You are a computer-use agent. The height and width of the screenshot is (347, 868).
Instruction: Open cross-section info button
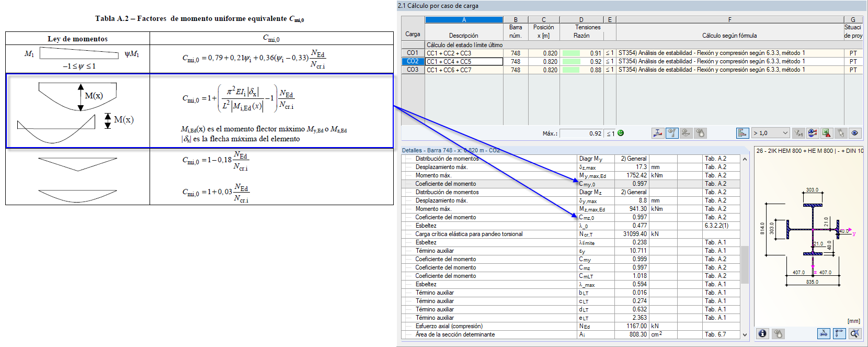(762, 333)
